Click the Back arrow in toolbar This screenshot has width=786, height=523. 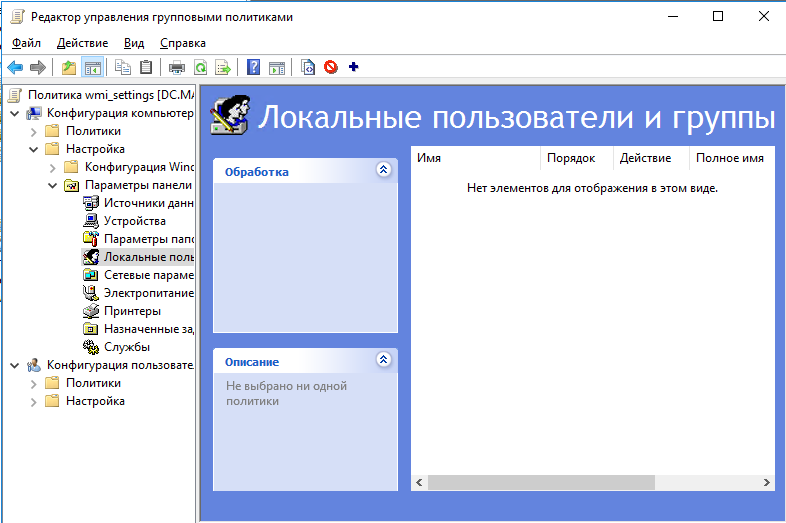15,68
